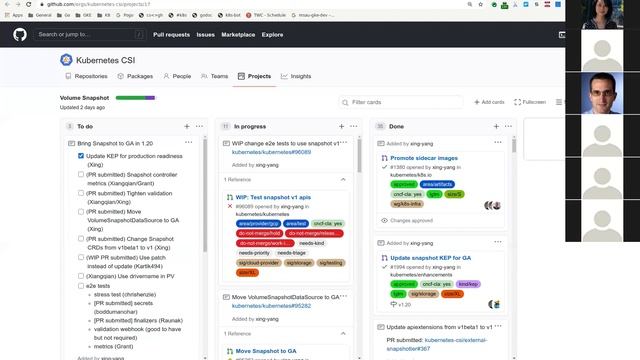The width and height of the screenshot is (640, 360).
Task: Click the v1.20 milestone icon
Action: click(x=393, y=304)
